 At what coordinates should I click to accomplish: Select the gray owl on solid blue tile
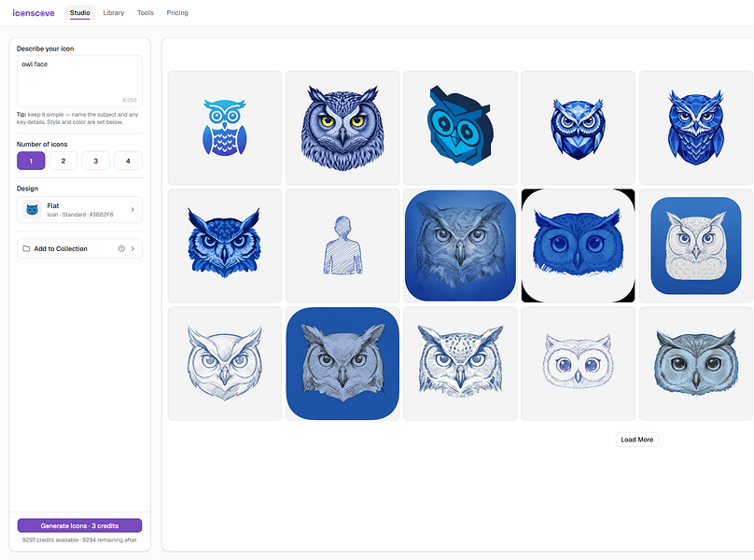(x=342, y=364)
